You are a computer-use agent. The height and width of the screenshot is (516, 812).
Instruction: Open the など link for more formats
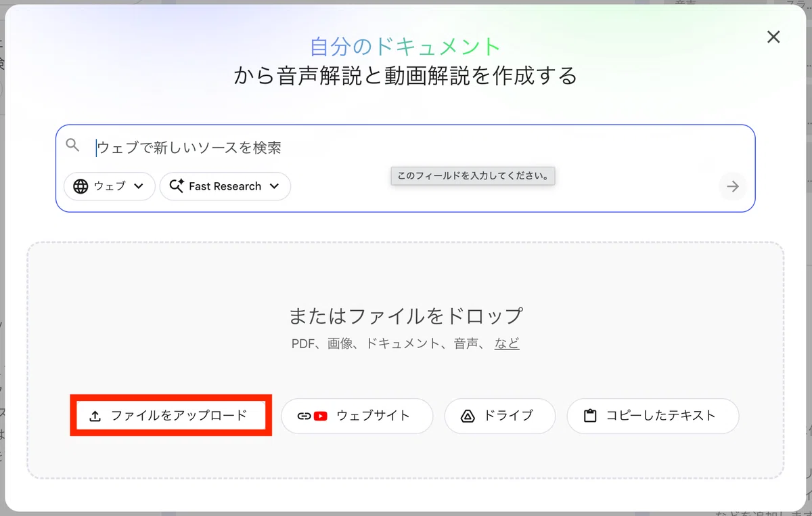coord(507,343)
